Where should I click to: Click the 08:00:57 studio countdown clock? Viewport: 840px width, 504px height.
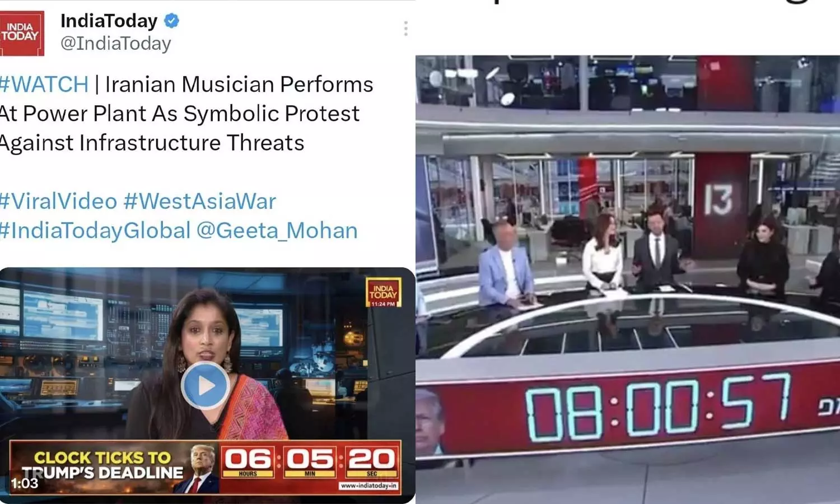point(659,410)
